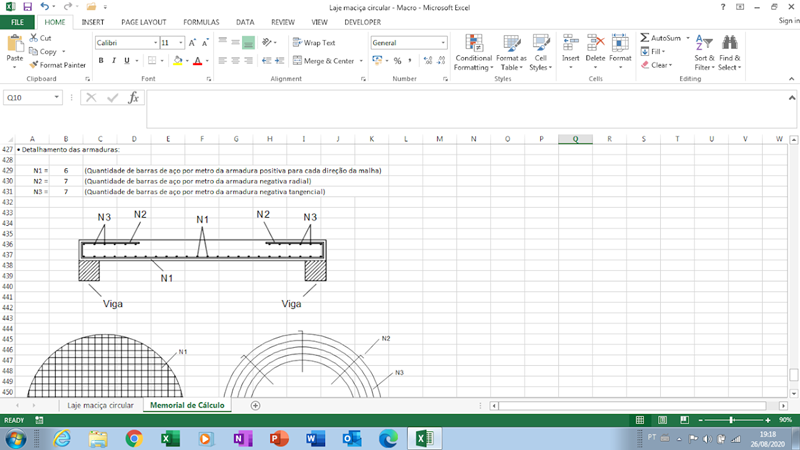Screen dimensions: 800x450
Task: Add a new sheet with plus icon
Action: (x=256, y=406)
